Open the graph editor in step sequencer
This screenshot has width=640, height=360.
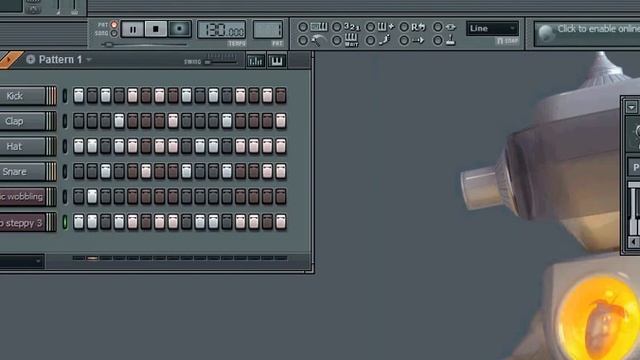point(256,61)
